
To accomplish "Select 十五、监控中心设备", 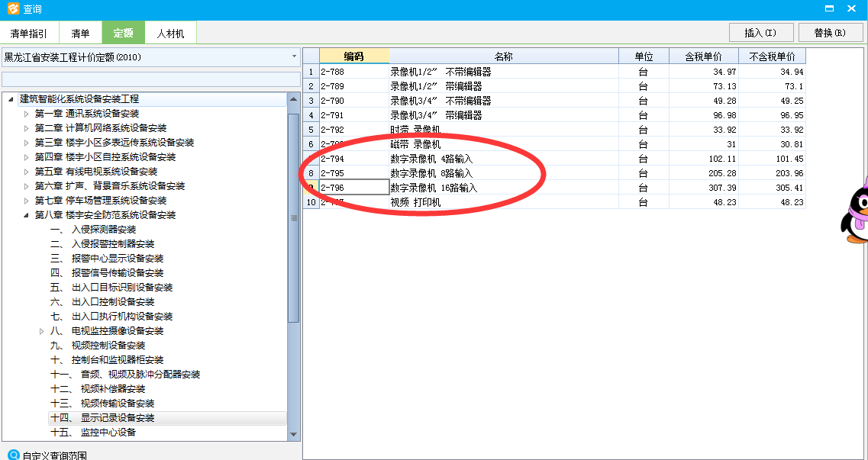I will [x=93, y=433].
